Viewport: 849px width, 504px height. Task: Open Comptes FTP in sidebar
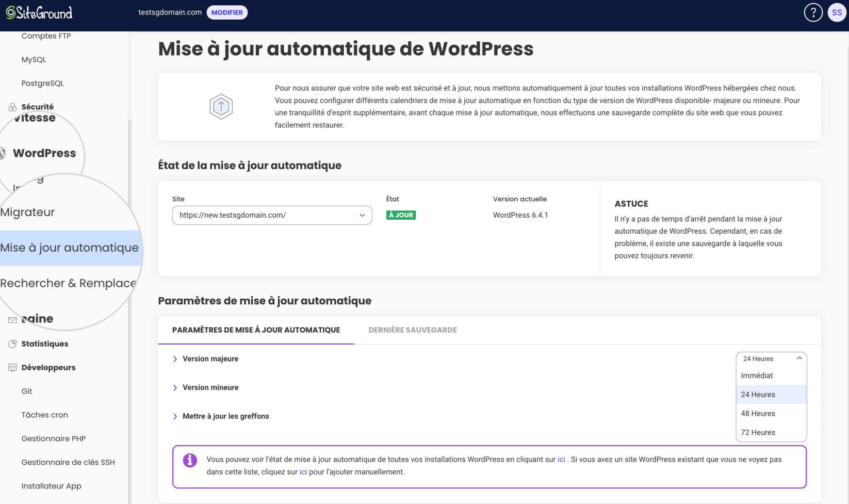(46, 36)
